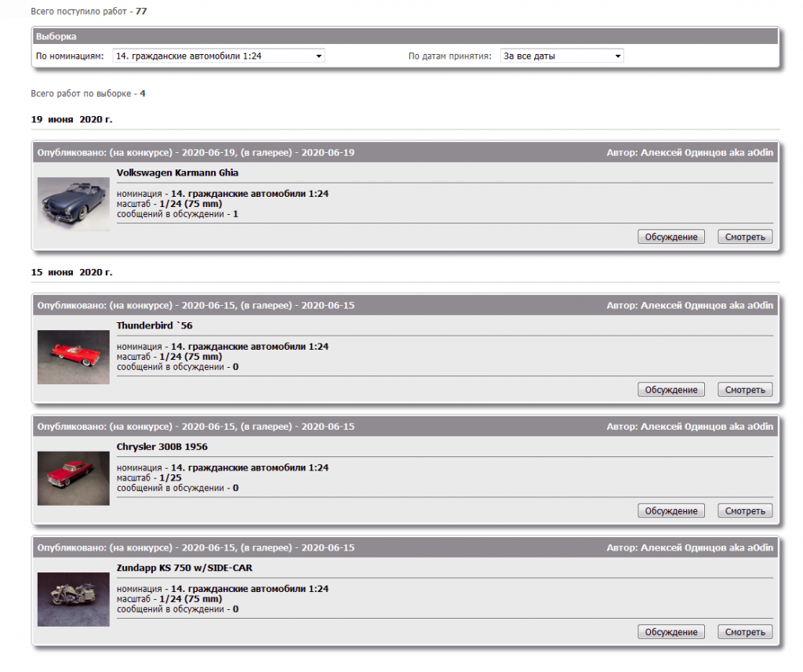
Task: Click the Volkswagen Karmann Ghia title
Action: pos(177,173)
